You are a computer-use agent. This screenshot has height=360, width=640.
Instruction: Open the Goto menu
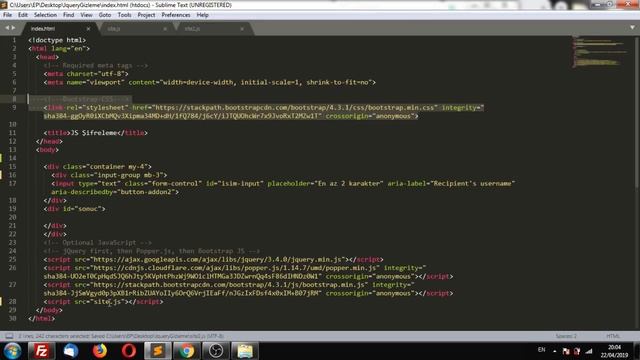click(x=105, y=15)
